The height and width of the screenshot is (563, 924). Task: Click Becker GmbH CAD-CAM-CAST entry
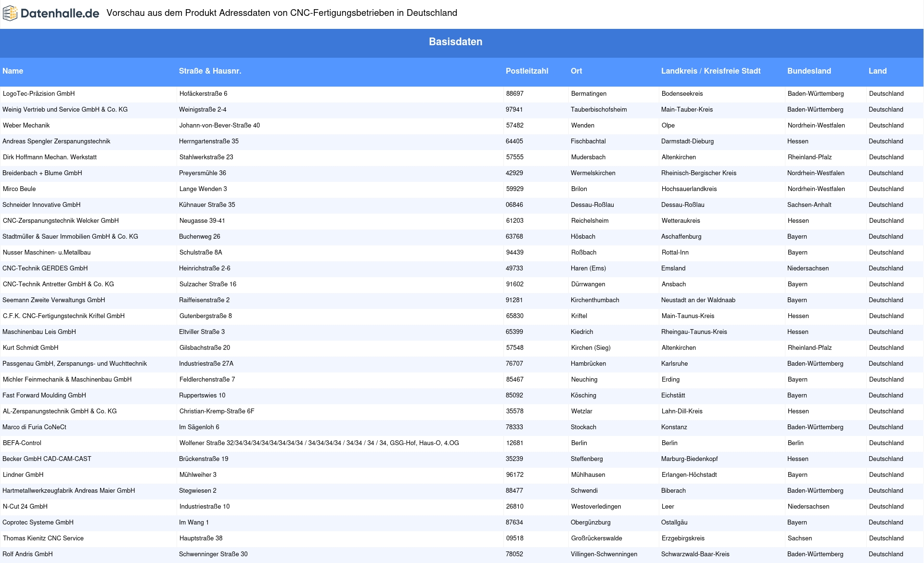[47, 459]
